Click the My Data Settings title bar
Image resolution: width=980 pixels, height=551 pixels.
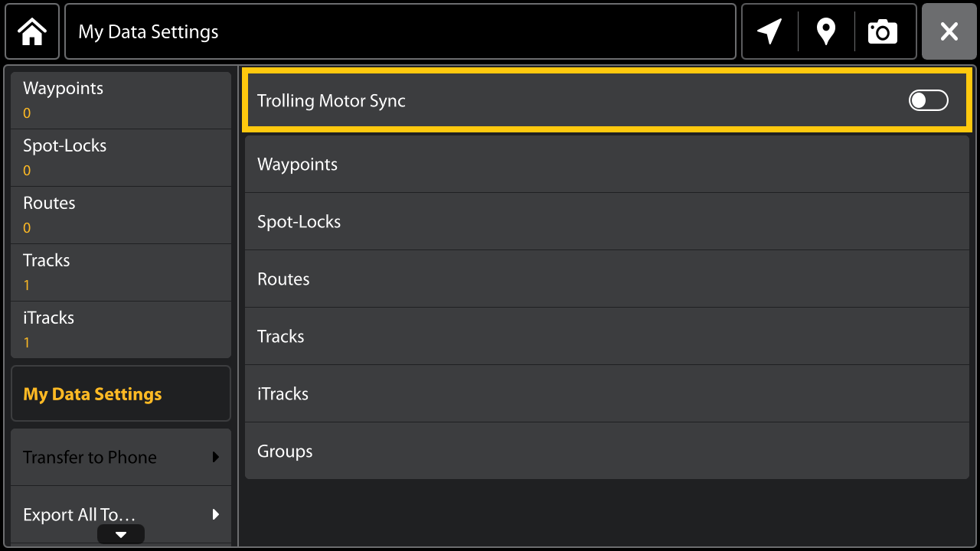pos(400,31)
